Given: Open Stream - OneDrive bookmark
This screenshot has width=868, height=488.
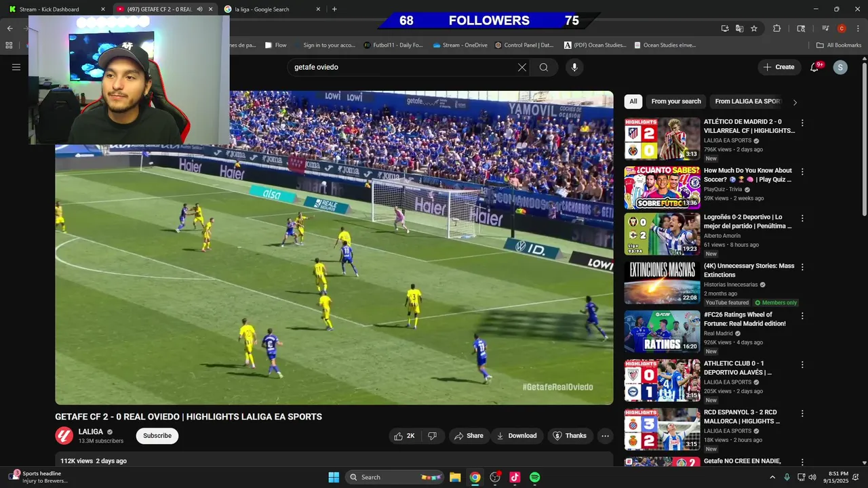Looking at the screenshot, I should point(460,45).
